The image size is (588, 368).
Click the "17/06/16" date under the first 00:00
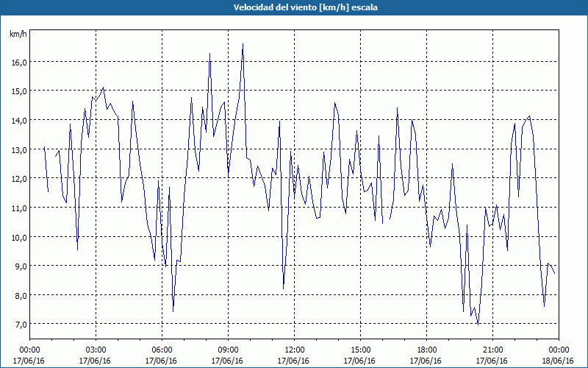tap(29, 361)
